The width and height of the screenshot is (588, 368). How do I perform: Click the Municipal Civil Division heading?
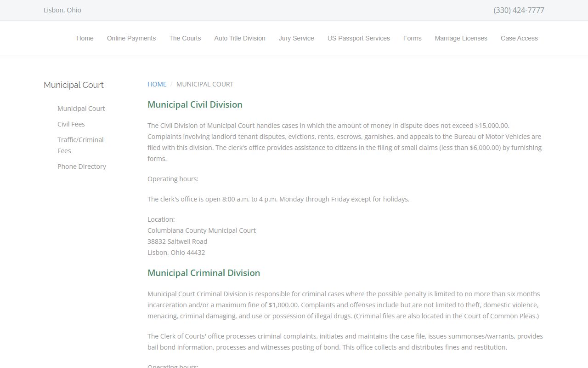[195, 104]
